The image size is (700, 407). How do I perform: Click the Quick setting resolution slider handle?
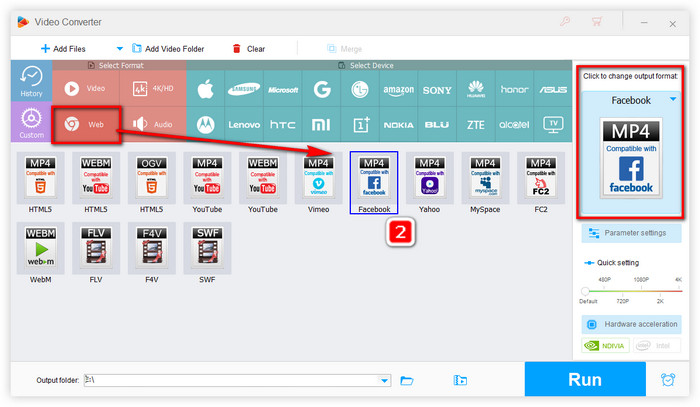[x=585, y=291]
